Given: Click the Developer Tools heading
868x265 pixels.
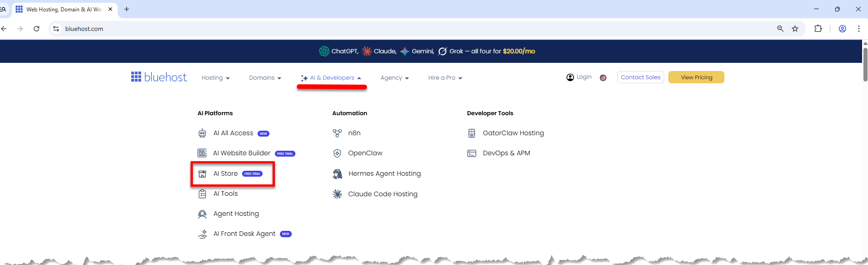Looking at the screenshot, I should 490,113.
